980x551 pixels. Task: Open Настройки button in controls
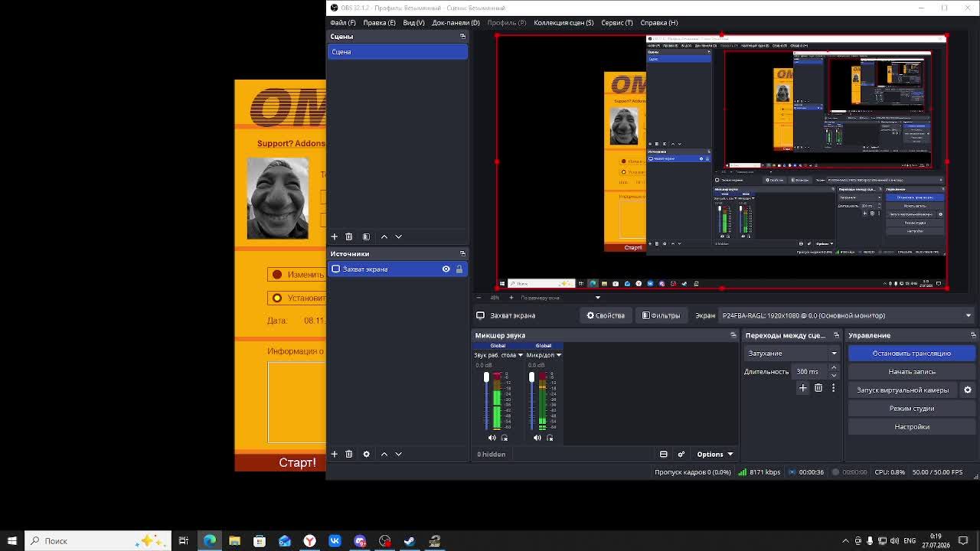click(x=911, y=427)
